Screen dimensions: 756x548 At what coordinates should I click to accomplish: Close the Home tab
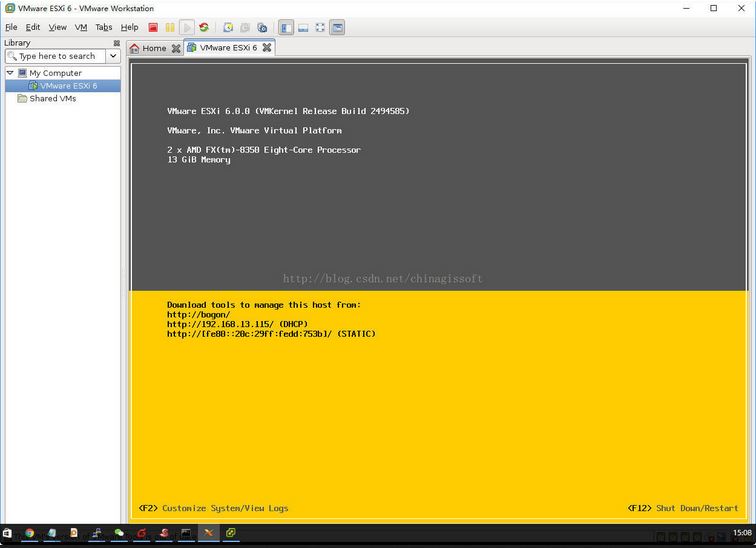tap(176, 48)
